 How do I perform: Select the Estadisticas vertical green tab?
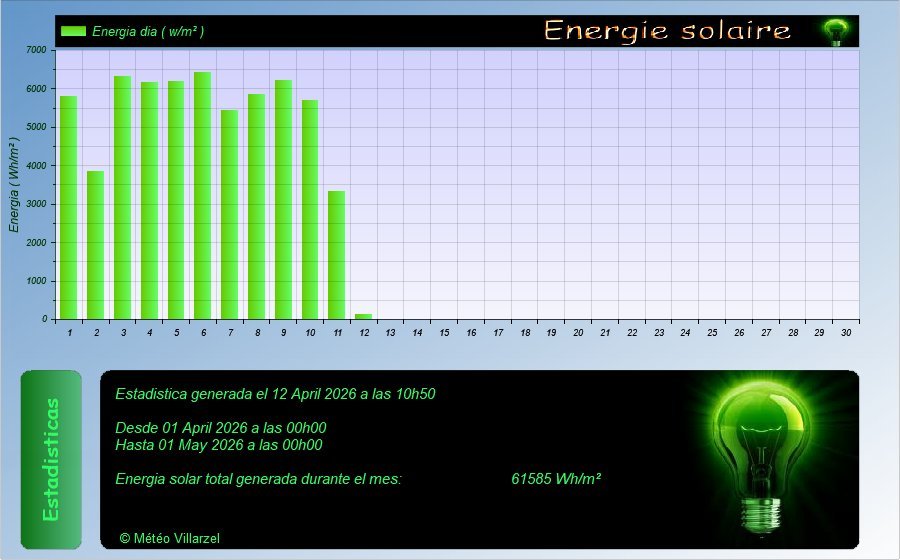coord(51,459)
